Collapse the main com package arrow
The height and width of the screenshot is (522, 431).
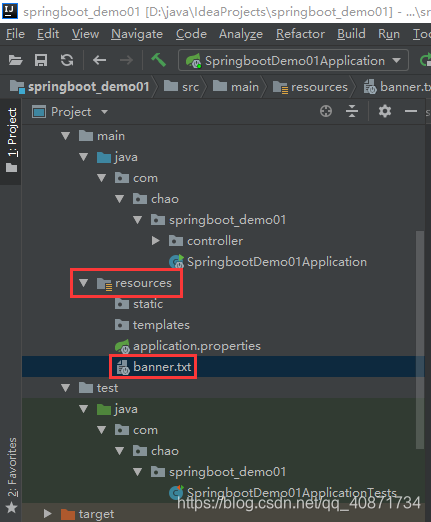[102, 178]
